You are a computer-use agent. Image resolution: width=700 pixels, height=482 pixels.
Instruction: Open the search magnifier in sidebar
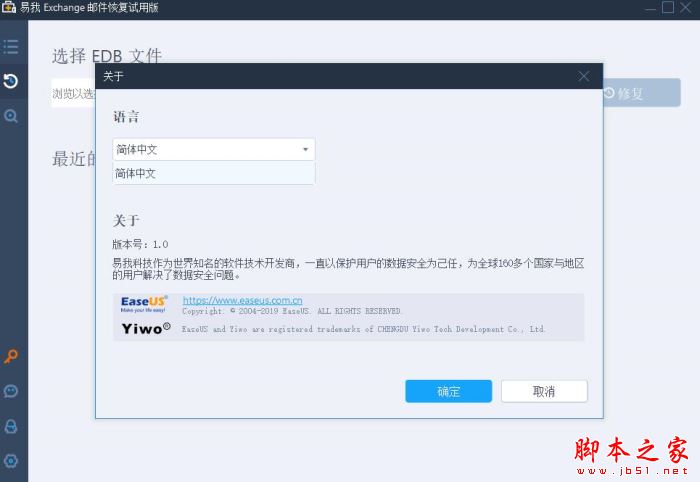pos(11,116)
